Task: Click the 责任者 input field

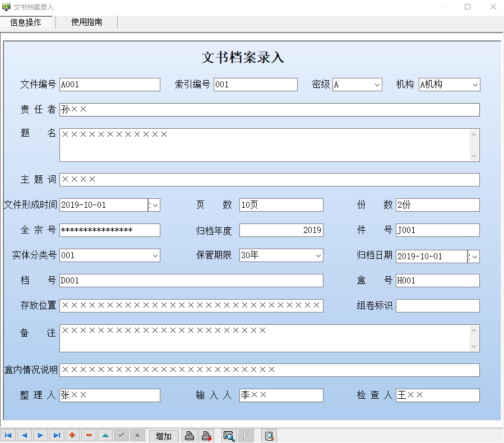Action: tap(269, 110)
